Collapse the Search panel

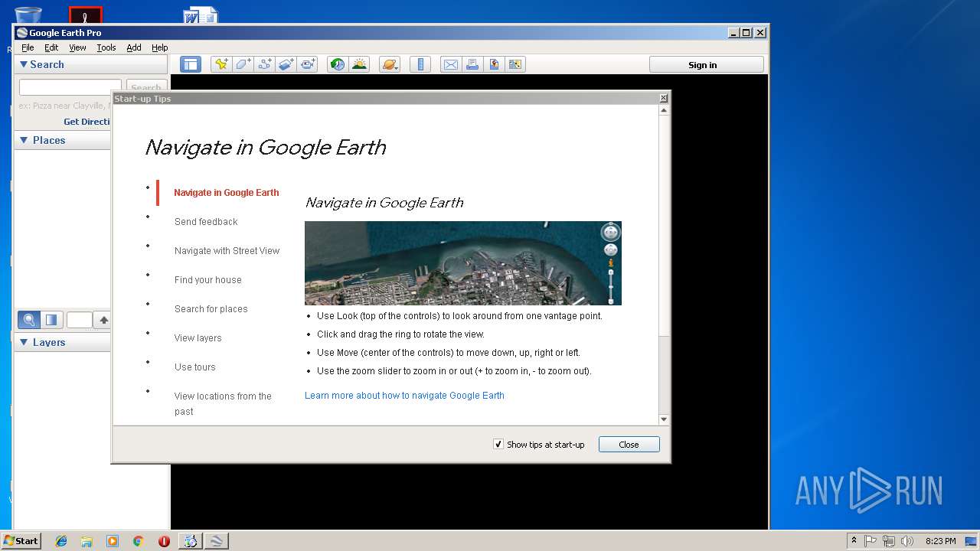click(x=24, y=65)
